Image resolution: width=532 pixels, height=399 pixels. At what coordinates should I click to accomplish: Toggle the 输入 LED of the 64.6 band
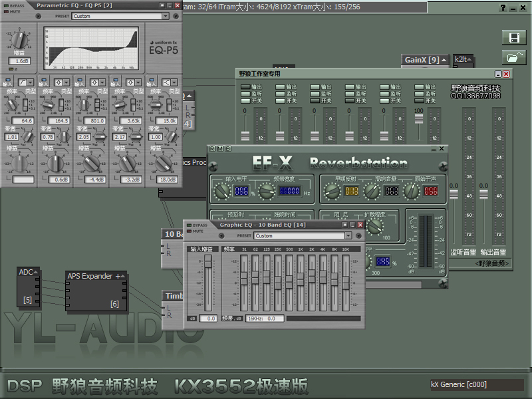[7, 80]
